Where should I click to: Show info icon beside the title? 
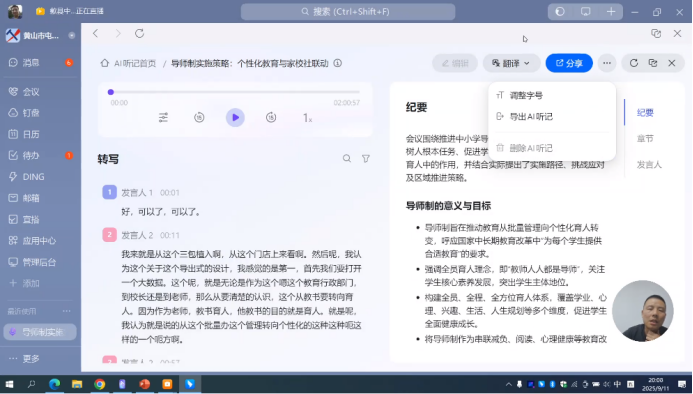[x=338, y=63]
